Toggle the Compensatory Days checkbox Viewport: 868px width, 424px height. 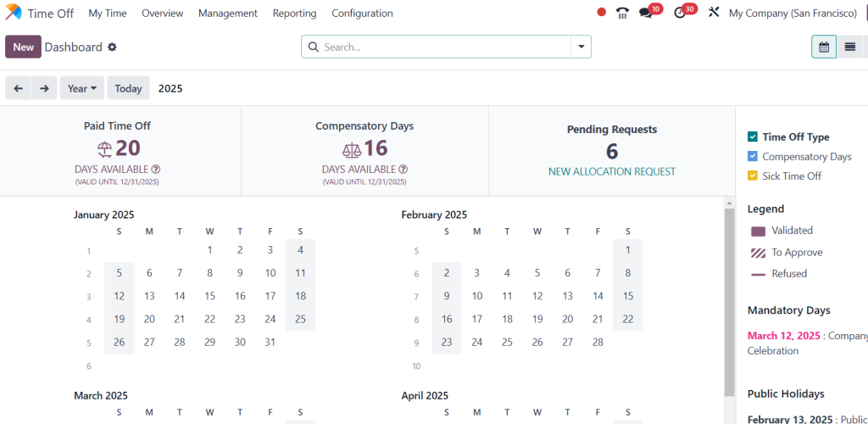pyautogui.click(x=753, y=157)
